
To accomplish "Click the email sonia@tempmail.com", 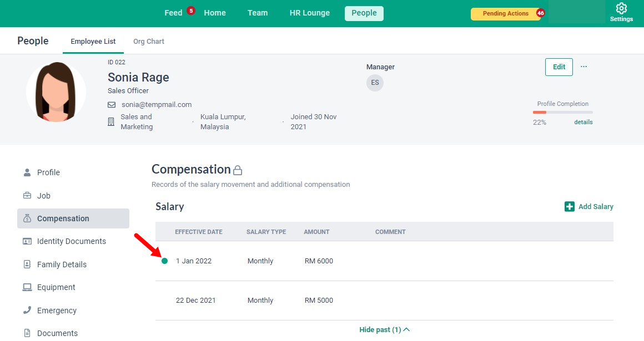I will (x=157, y=105).
